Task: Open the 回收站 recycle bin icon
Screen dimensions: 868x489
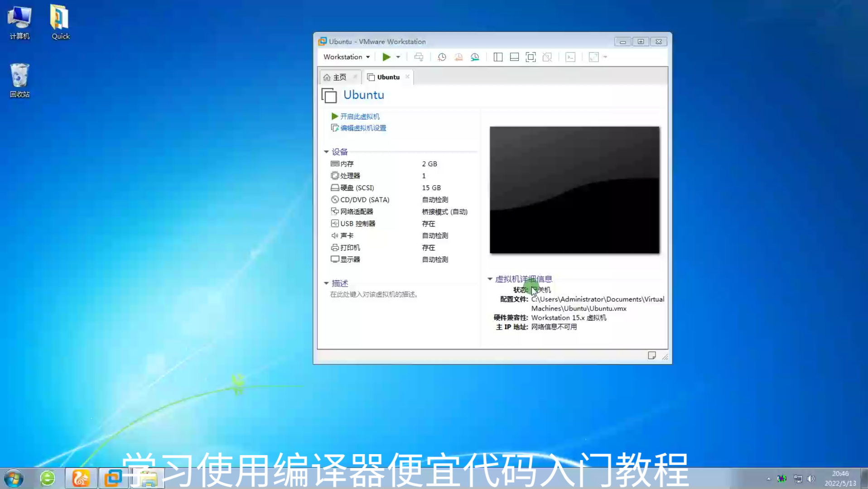Action: click(19, 81)
